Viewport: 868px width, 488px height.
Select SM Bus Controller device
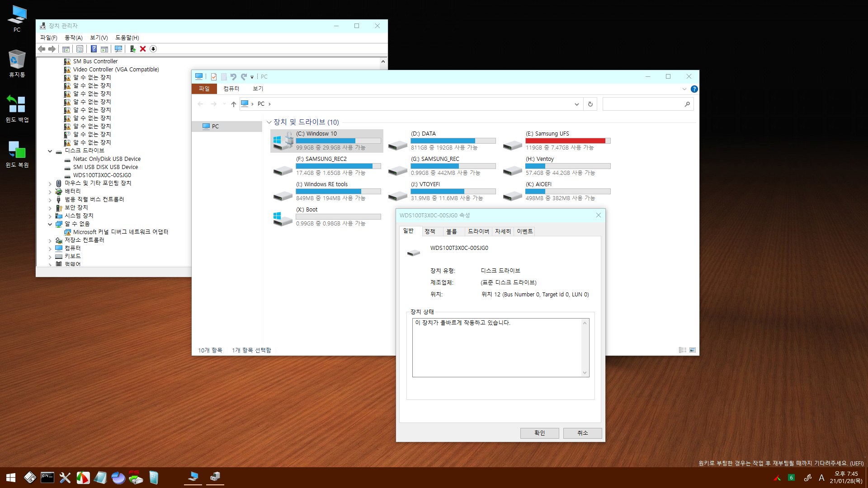(x=95, y=61)
